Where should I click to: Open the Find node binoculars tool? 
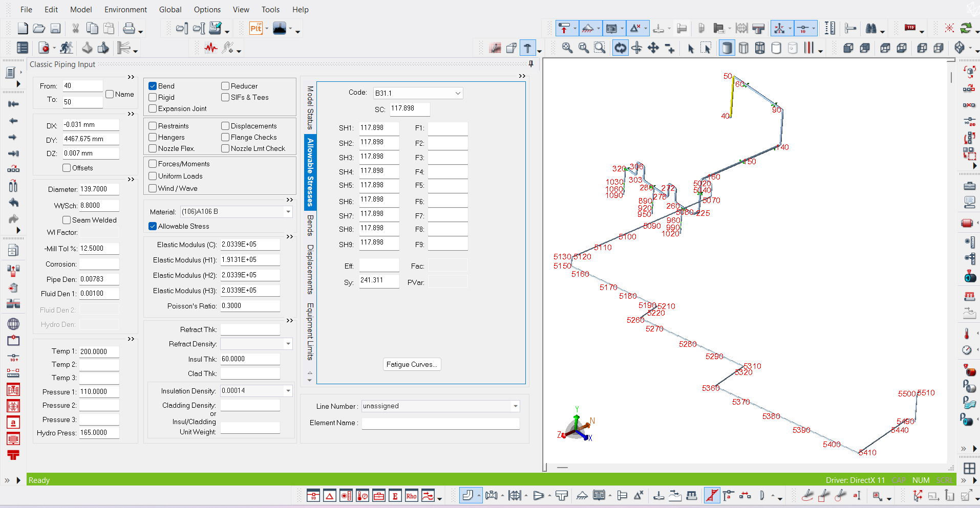click(x=872, y=29)
